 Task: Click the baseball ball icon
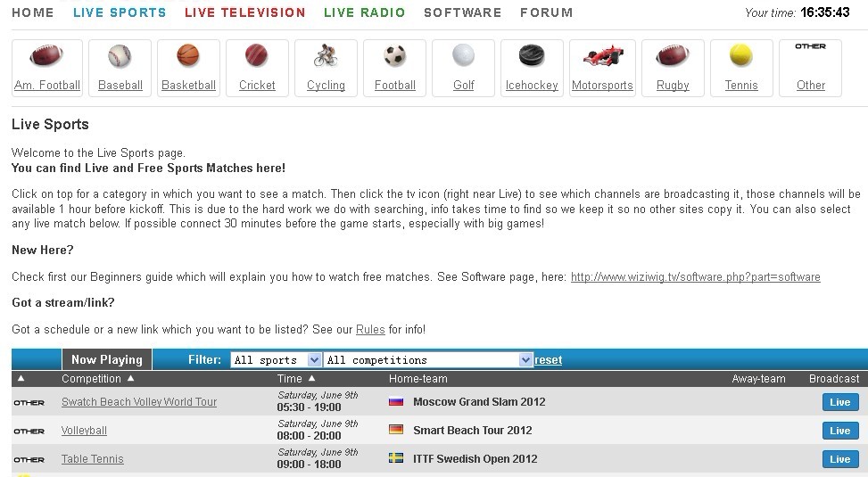pos(120,56)
